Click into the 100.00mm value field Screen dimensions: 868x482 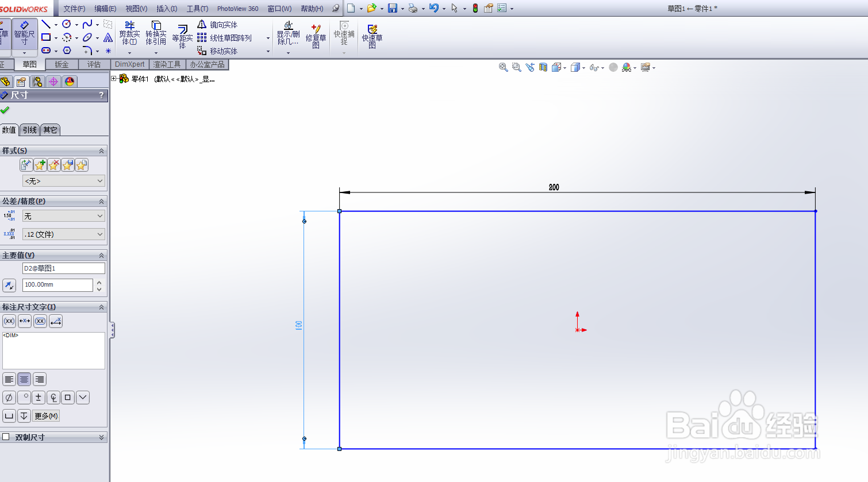point(57,285)
